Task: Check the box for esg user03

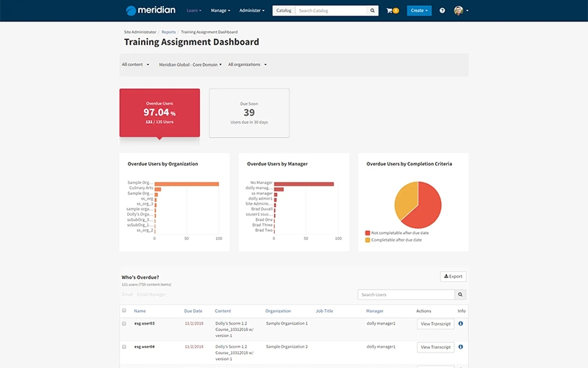Action: pyautogui.click(x=124, y=324)
